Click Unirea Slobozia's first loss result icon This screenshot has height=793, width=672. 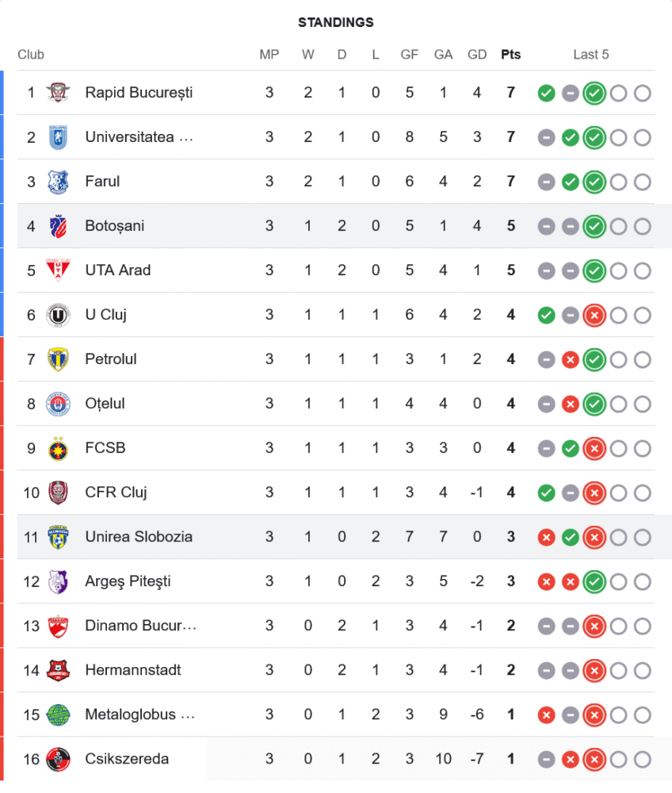click(546, 537)
